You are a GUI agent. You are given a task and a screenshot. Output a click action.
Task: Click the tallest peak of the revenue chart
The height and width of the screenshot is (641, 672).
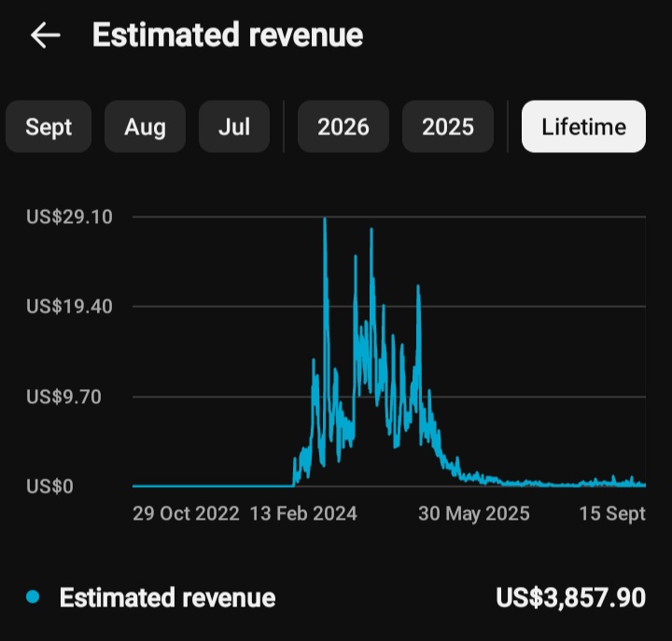click(325, 219)
